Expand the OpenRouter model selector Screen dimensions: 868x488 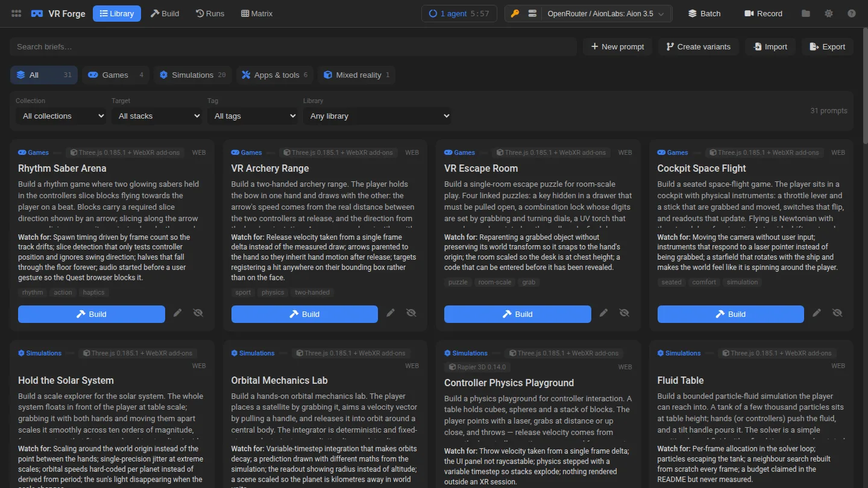[x=606, y=13]
